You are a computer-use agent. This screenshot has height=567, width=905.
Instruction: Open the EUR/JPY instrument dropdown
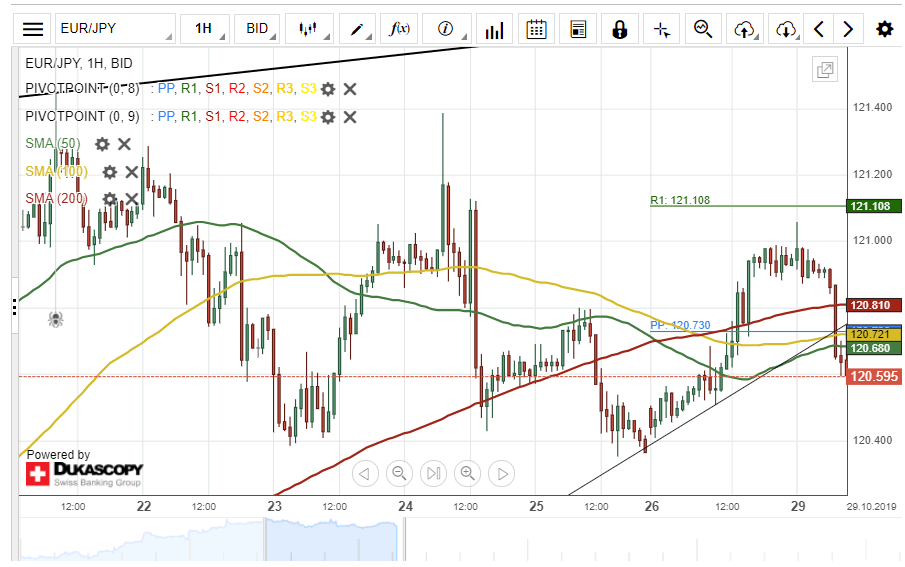[x=114, y=29]
